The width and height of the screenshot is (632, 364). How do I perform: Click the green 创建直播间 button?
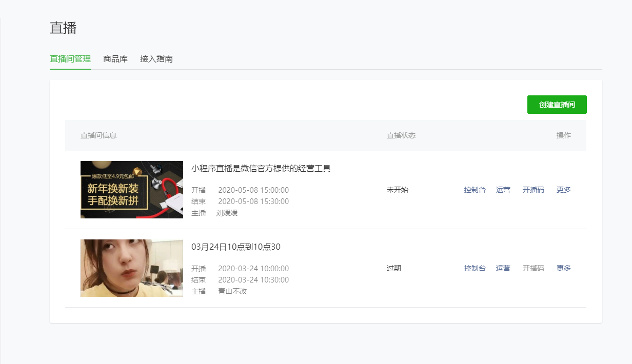557,105
